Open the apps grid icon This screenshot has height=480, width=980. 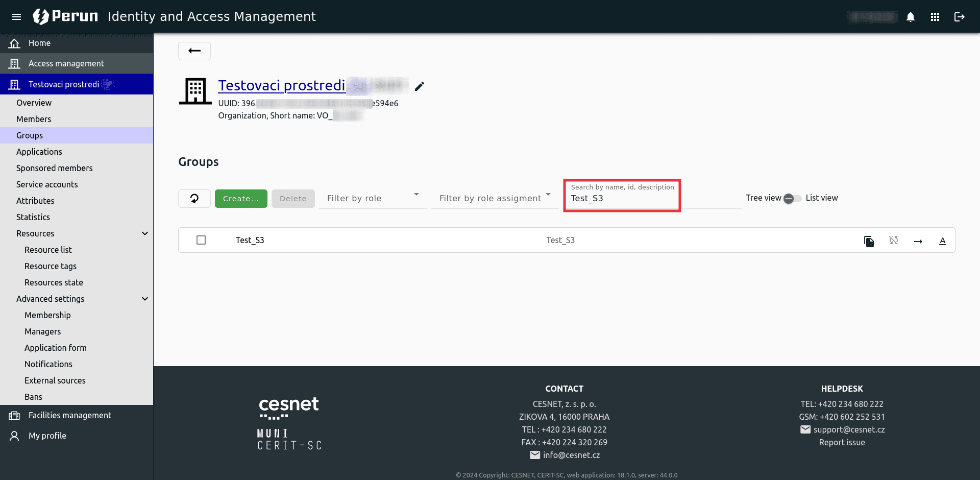[935, 17]
